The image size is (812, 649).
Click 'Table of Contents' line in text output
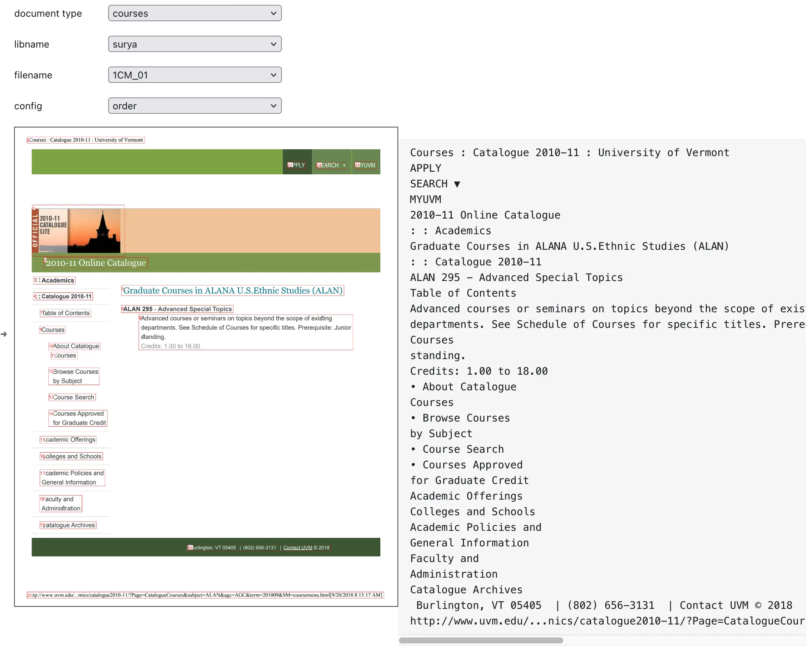[x=463, y=293]
